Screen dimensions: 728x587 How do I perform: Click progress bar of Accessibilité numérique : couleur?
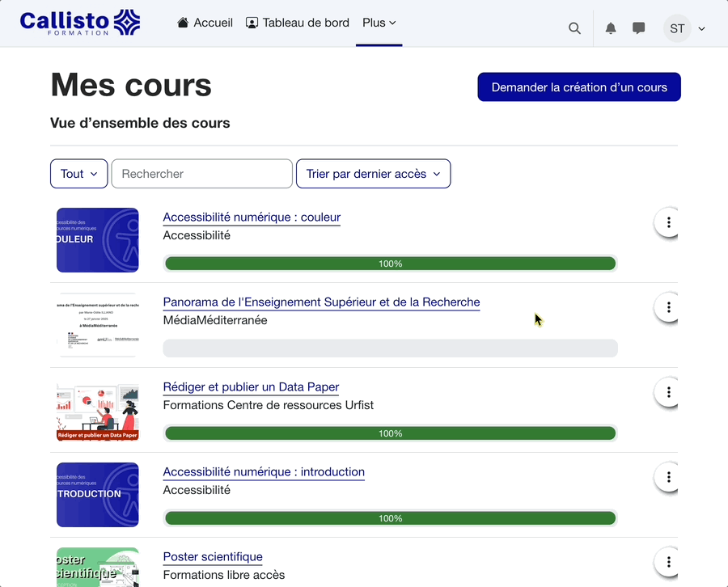pyautogui.click(x=390, y=264)
